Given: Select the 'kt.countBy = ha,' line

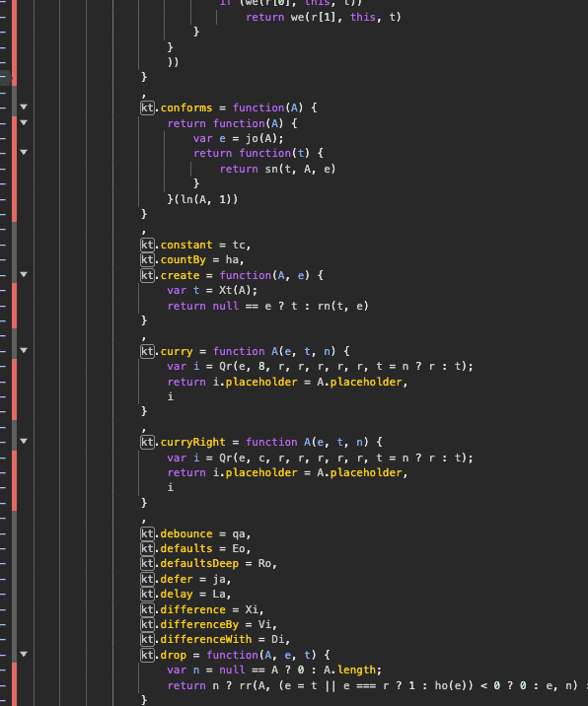Looking at the screenshot, I should pos(192,259).
